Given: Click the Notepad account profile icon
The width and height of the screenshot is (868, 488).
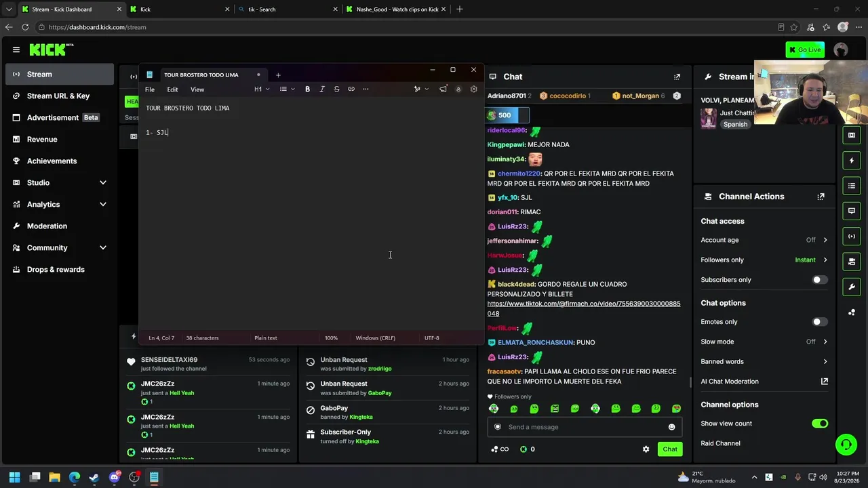Looking at the screenshot, I should tap(458, 89).
